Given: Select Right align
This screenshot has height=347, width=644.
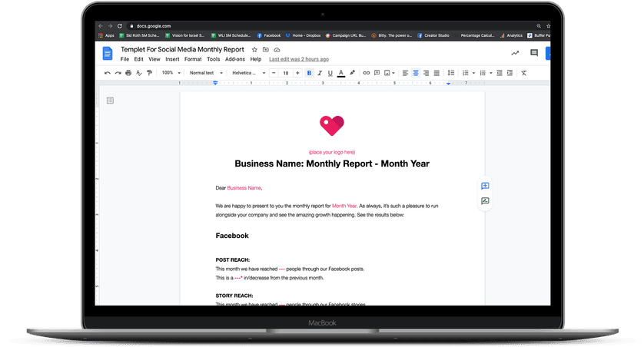Looking at the screenshot, I should tap(427, 73).
